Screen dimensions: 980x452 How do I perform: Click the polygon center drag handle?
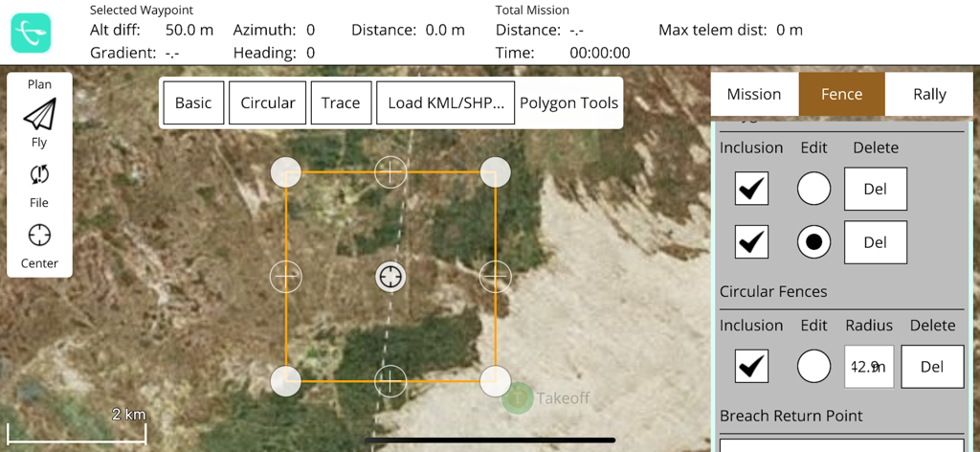[x=390, y=277]
